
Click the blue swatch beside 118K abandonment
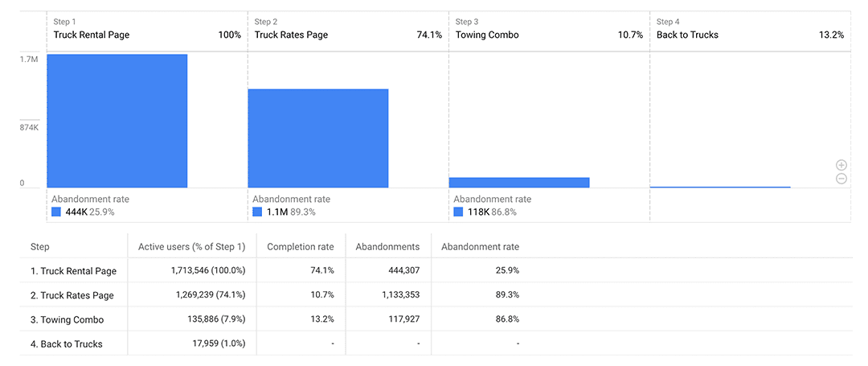click(x=458, y=212)
